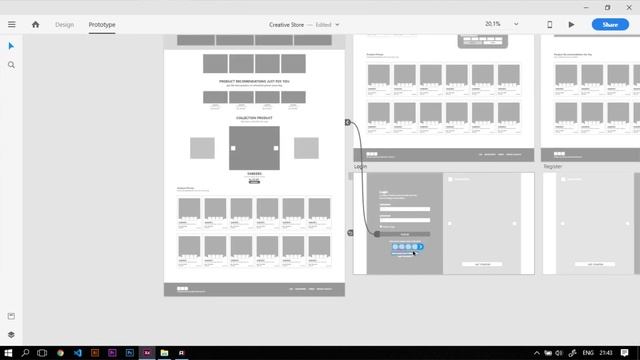Open Task View in taskbar
This screenshot has height=360, width=640.
(42, 353)
